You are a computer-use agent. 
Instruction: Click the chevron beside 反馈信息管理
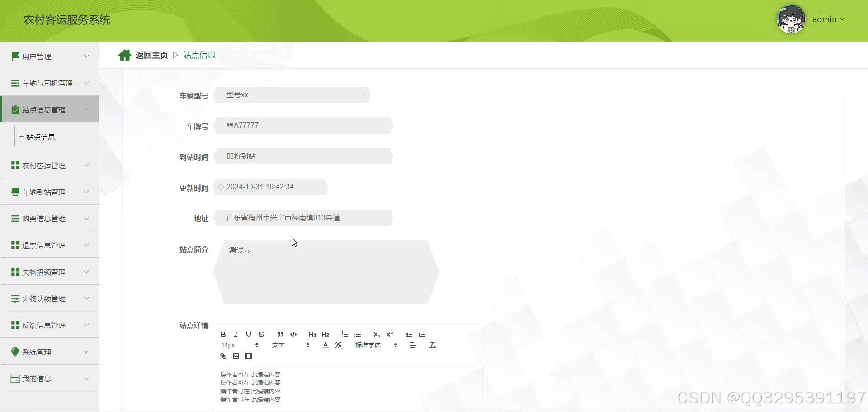pyautogui.click(x=86, y=325)
